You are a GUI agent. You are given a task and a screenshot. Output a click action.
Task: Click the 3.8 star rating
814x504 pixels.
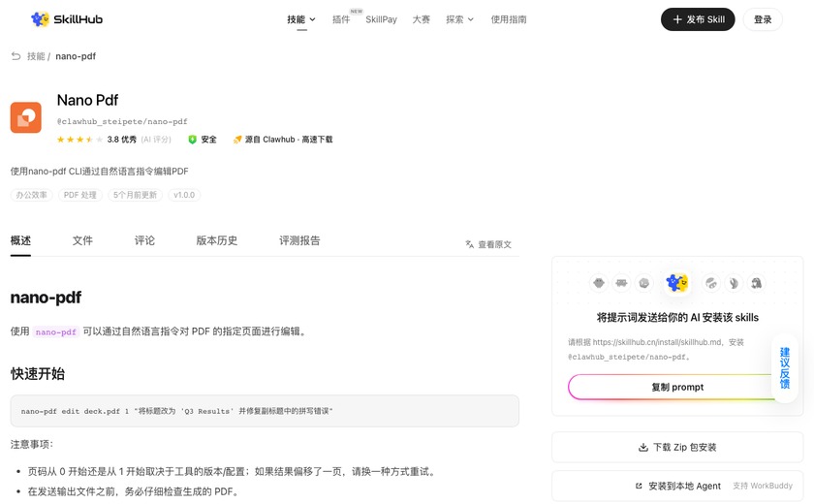click(113, 140)
